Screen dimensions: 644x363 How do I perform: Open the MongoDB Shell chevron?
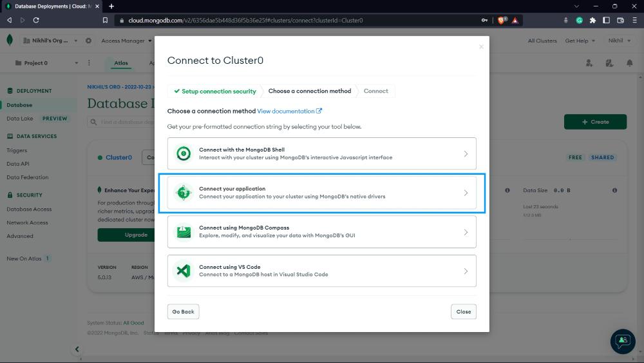pyautogui.click(x=466, y=153)
